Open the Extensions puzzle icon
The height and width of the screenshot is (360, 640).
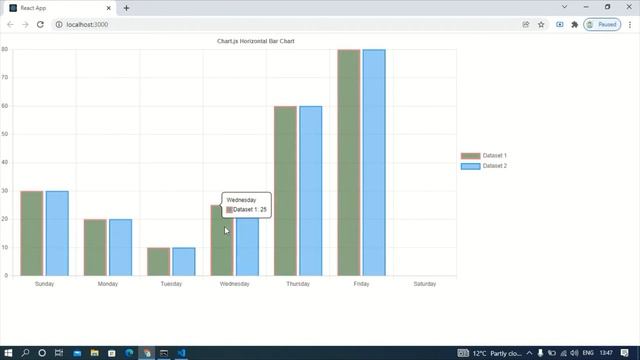point(575,24)
